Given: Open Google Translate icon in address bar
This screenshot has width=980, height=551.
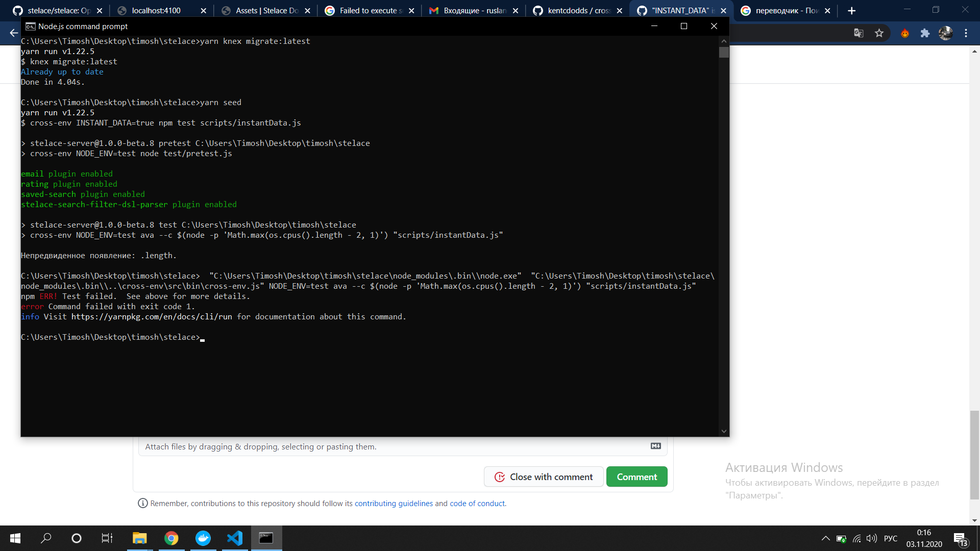Looking at the screenshot, I should click(x=859, y=33).
